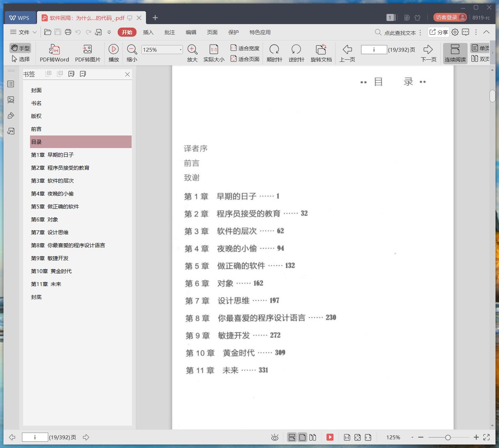Screen dimensions: 499x448
Task: Go to 下一页 with right arrow
Action: point(428,53)
